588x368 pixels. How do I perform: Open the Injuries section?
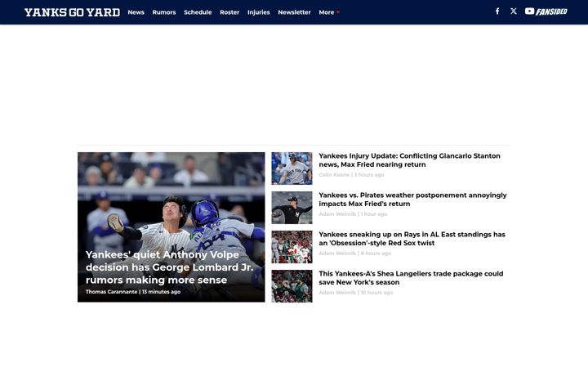coord(258,12)
